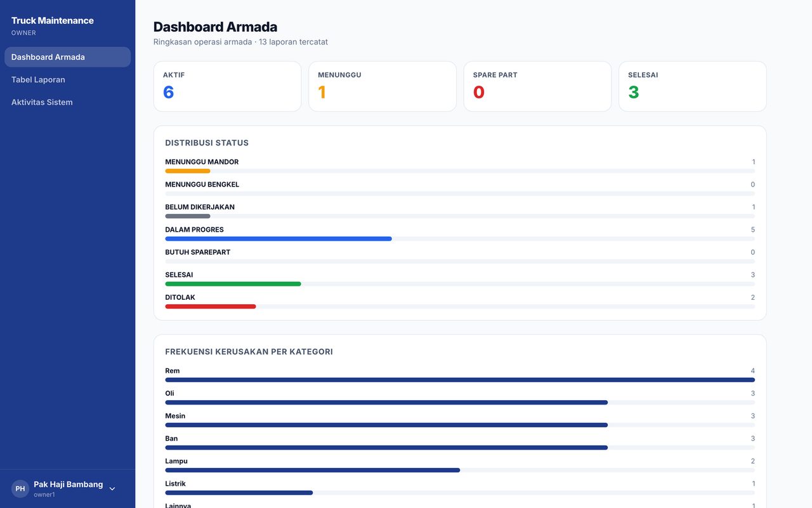Screen dimensions: 812x508
Task: Click the green Selesai status bar
Action: pos(233,284)
